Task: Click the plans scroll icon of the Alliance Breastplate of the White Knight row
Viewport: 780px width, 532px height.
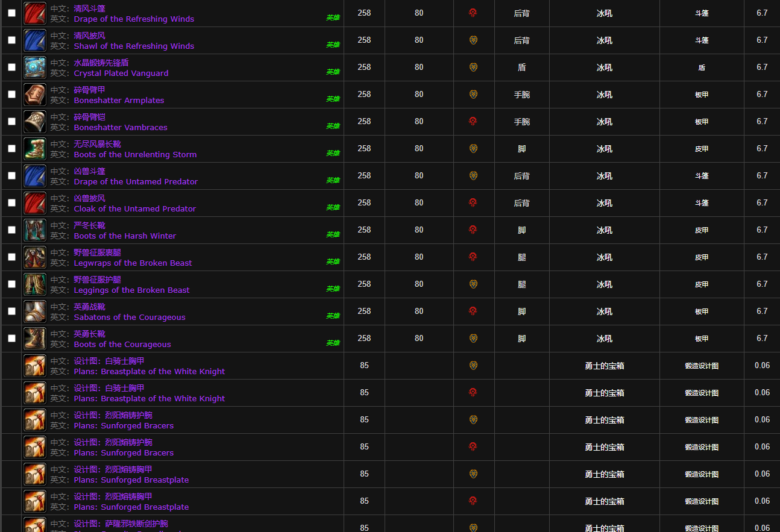Action: click(x=35, y=366)
